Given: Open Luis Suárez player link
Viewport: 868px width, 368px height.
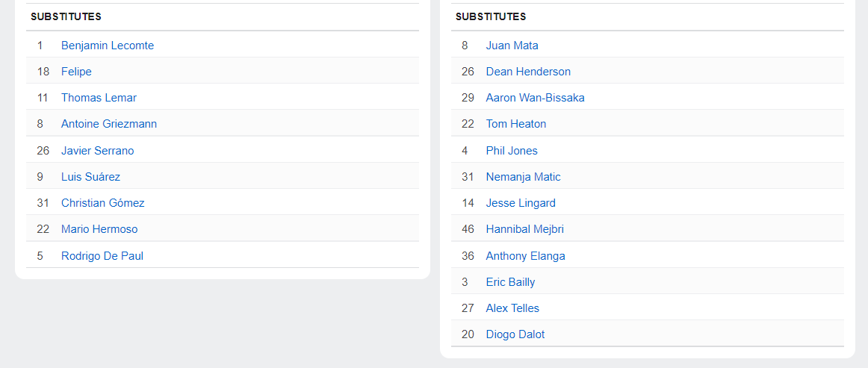Looking at the screenshot, I should [x=90, y=177].
